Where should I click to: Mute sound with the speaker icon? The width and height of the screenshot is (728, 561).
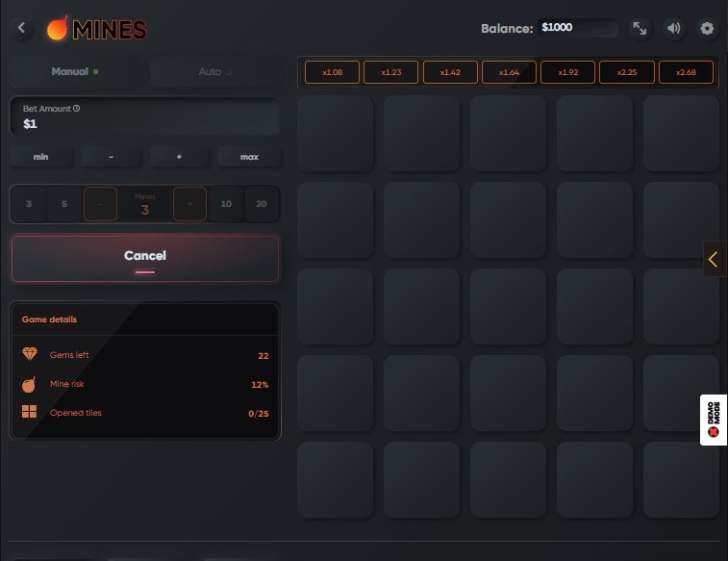(673, 29)
